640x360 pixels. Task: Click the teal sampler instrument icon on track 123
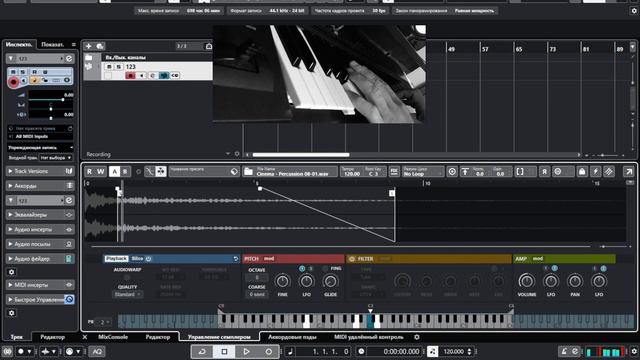pyautogui.click(x=164, y=76)
